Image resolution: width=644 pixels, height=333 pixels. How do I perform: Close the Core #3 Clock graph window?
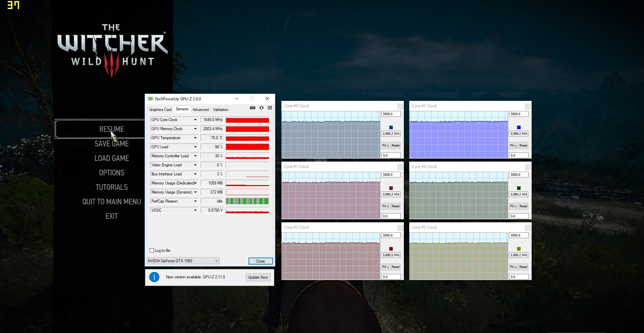pyautogui.click(x=528, y=106)
